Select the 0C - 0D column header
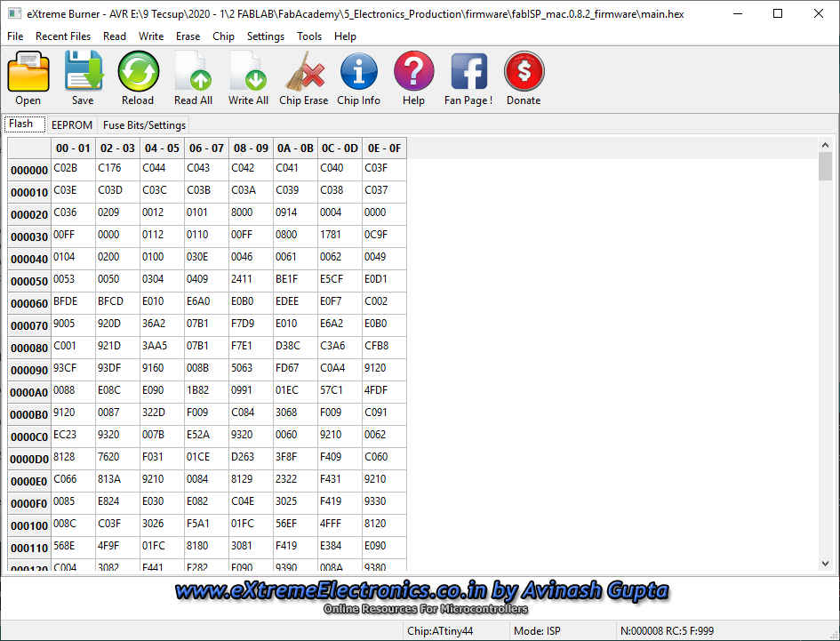840x641 pixels. point(340,148)
